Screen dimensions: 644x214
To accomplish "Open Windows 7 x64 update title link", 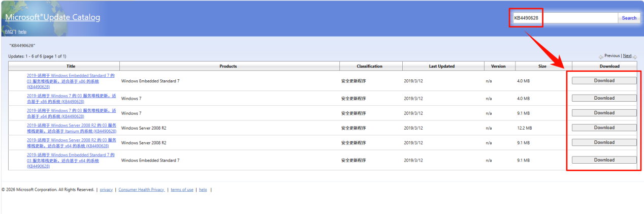I will (x=71, y=113).
